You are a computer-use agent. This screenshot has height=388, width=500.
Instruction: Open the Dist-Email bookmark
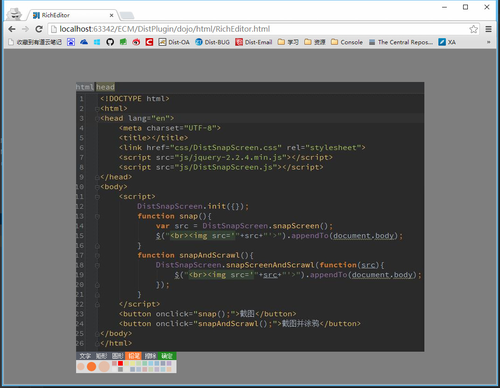point(254,42)
